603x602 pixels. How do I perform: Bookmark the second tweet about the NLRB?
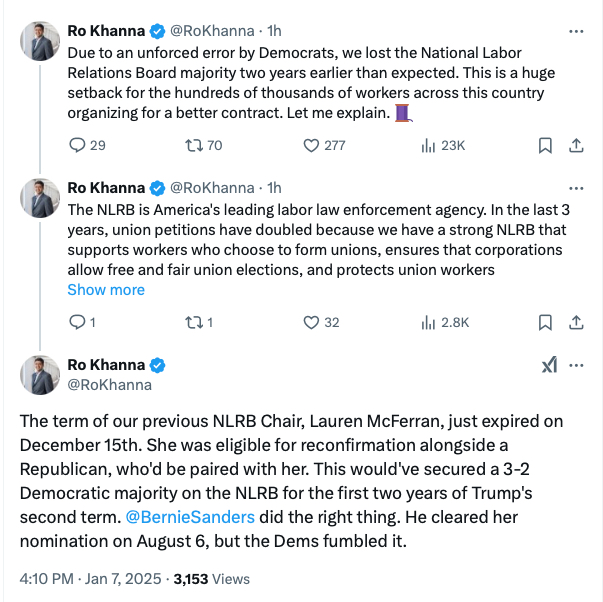pos(545,322)
